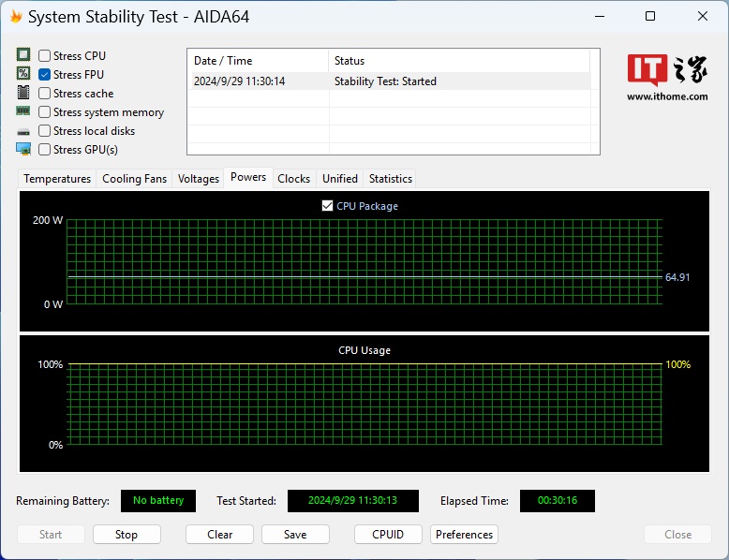Click the 'No battery' status field

(x=158, y=500)
